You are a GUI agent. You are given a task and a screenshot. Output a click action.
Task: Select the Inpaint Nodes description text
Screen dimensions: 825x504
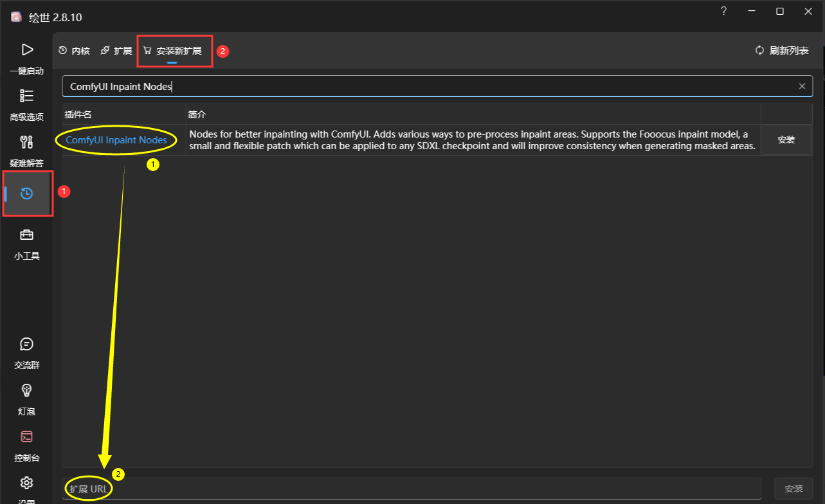[473, 140]
